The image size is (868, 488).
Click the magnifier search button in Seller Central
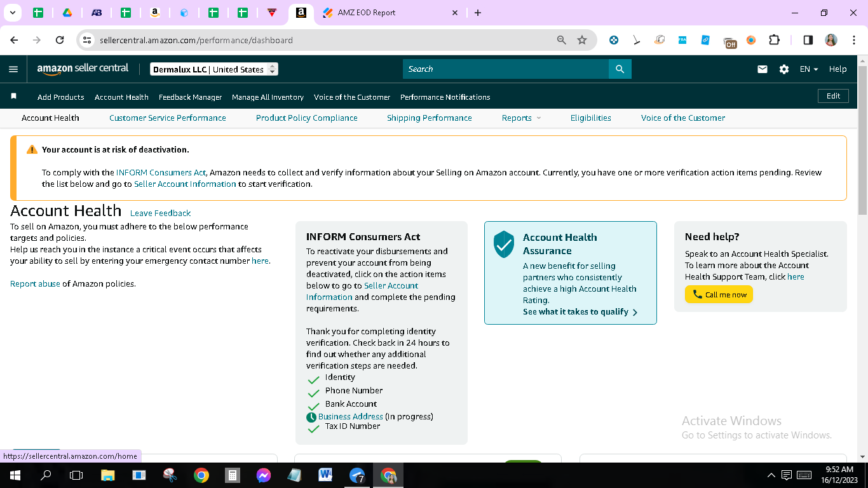pos(620,69)
